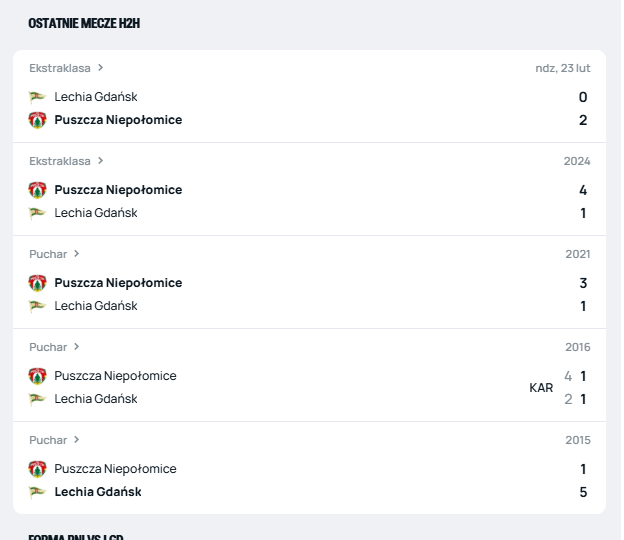
Task: Click the 5 score in 2015 Puchar match
Action: tap(583, 492)
